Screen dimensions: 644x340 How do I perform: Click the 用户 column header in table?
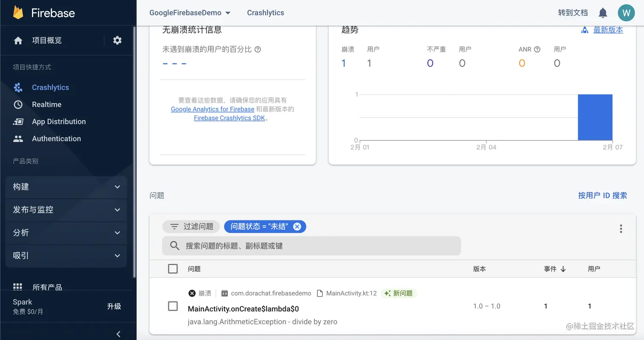(594, 269)
